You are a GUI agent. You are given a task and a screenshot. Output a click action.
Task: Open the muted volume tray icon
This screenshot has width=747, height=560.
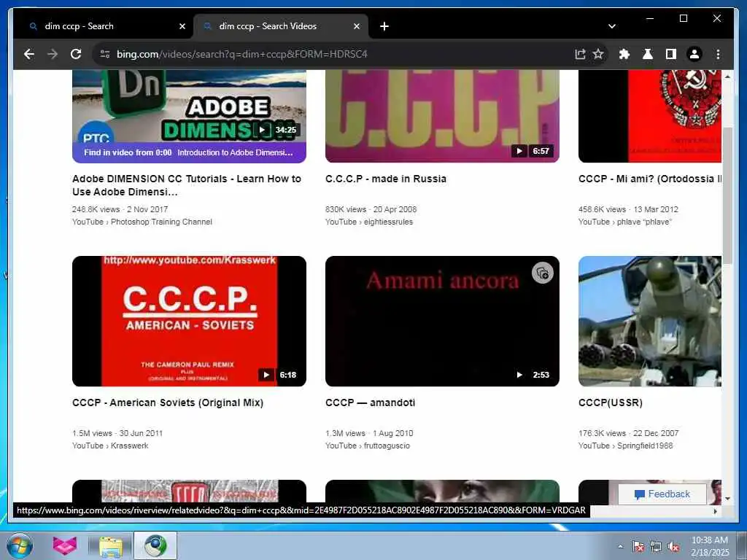coord(673,546)
